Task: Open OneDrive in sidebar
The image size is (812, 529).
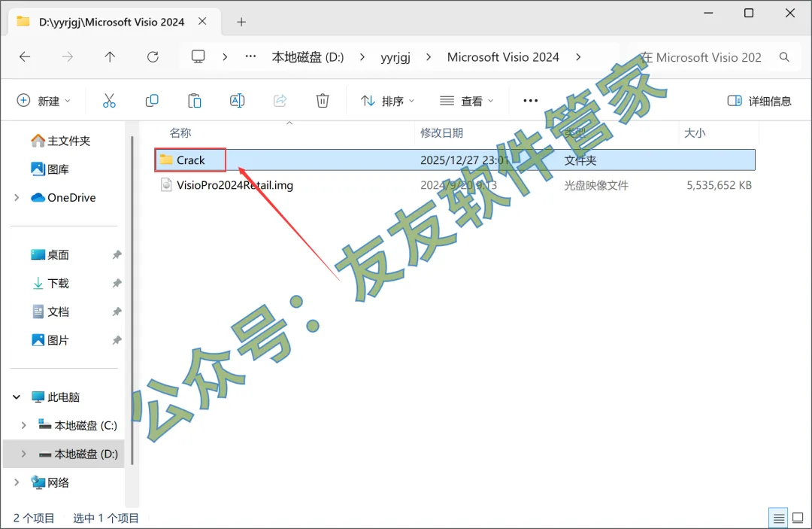Action: [x=64, y=197]
